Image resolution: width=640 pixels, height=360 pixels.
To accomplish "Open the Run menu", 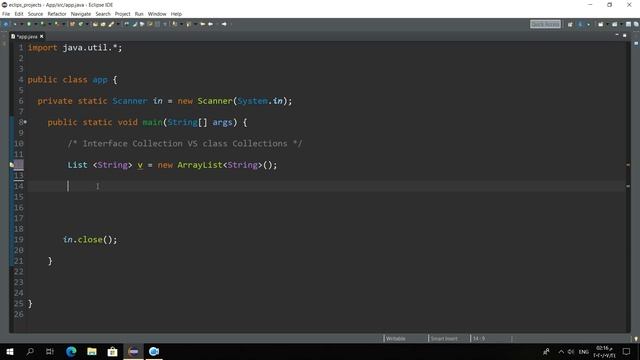I will click(x=139, y=14).
